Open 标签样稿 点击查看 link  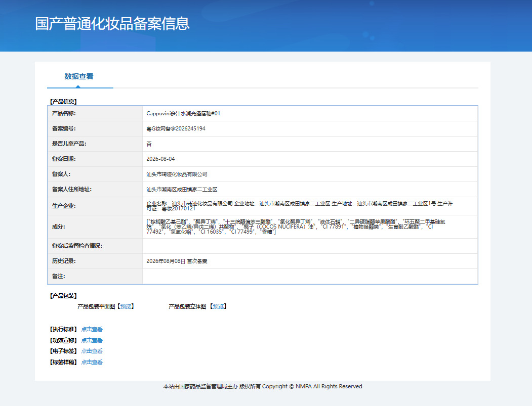(92, 363)
